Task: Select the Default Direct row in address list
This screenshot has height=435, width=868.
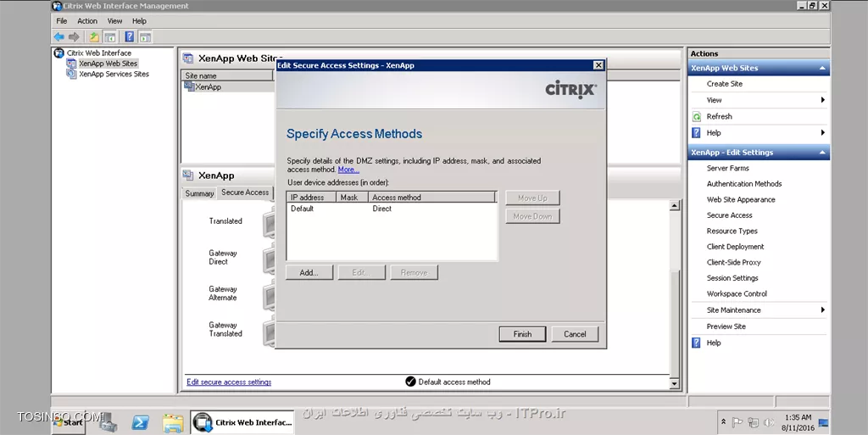Action: [x=392, y=209]
